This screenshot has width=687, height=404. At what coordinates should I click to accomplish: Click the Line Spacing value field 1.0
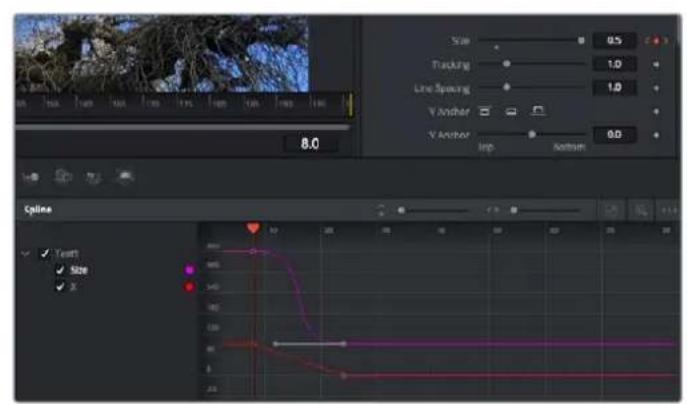[x=614, y=88]
